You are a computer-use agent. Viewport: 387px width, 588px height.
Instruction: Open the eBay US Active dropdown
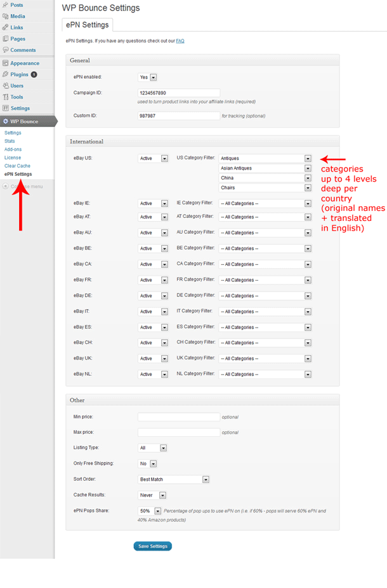[153, 158]
